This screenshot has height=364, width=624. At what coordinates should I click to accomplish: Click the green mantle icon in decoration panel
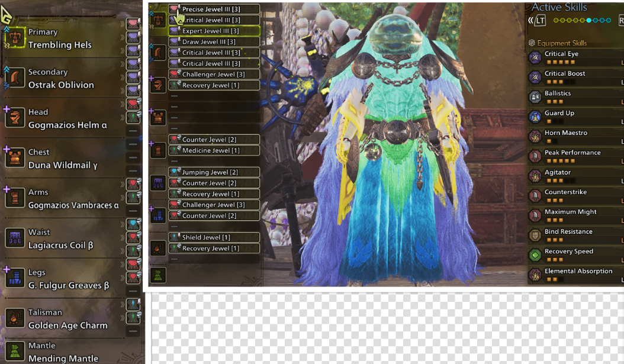coord(158,275)
